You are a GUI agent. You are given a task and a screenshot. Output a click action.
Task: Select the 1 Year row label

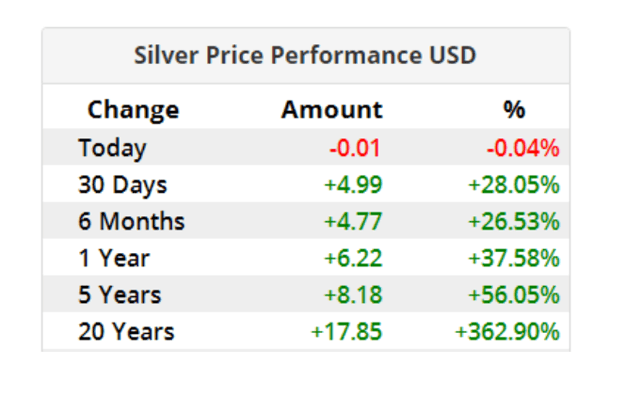click(x=114, y=258)
